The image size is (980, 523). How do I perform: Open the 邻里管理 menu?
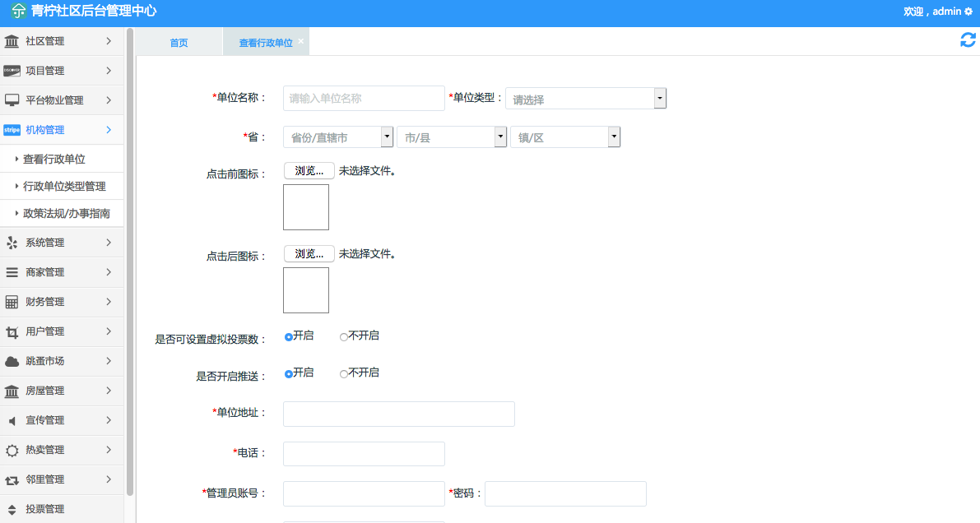(62, 480)
